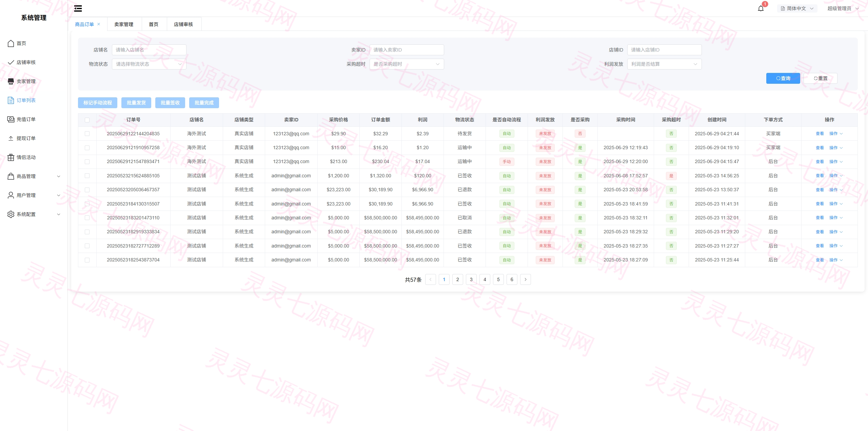This screenshot has width=868, height=431.
Task: Click the 标记手动流程 button
Action: [98, 103]
